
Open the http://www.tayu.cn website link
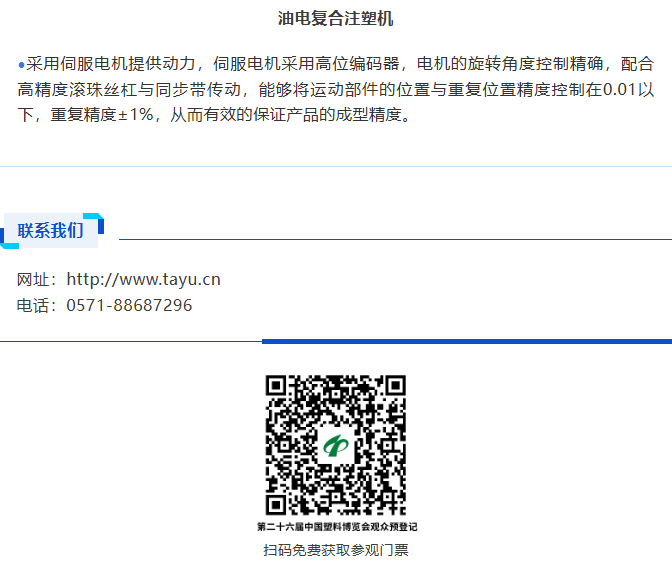(143, 279)
